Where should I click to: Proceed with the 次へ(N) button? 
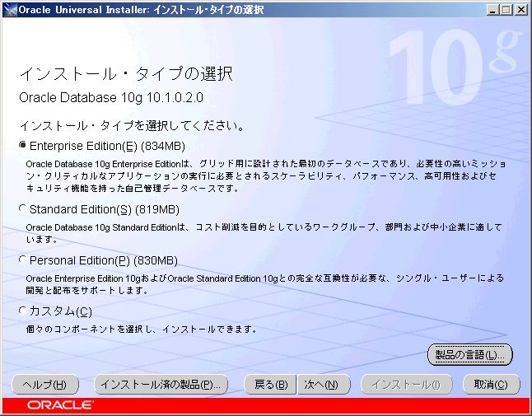(x=324, y=385)
